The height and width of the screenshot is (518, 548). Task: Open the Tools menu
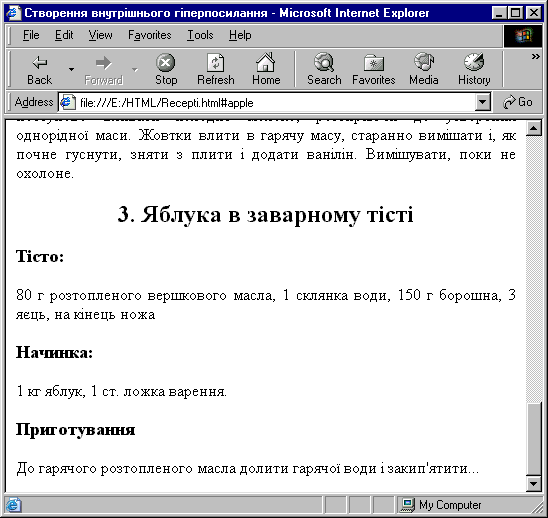coord(200,35)
